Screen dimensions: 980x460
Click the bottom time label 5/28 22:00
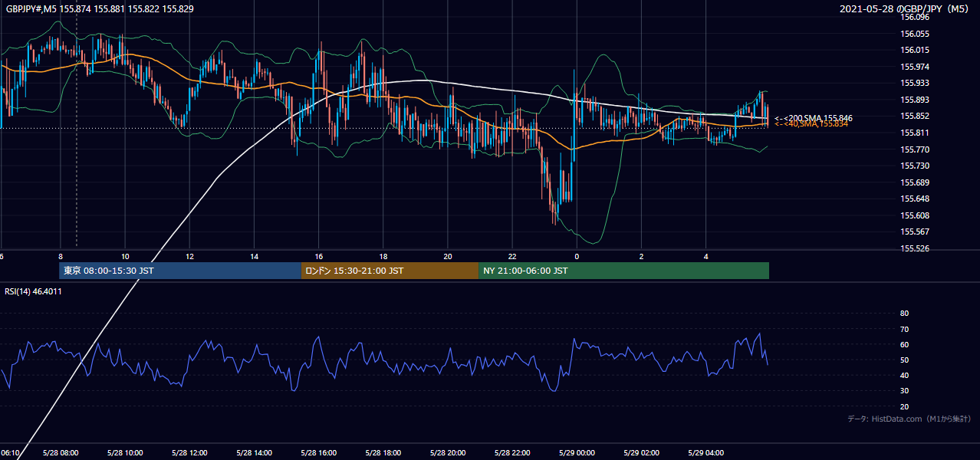[x=511, y=453]
